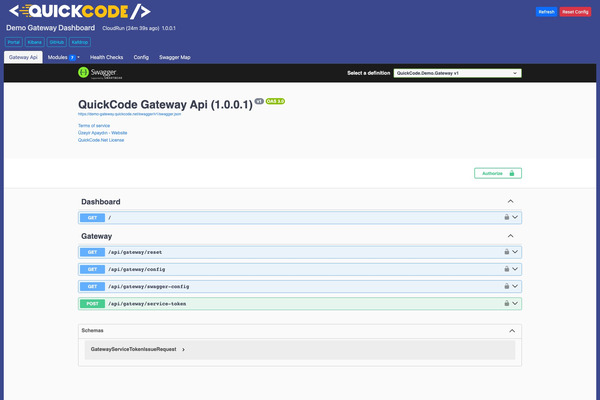This screenshot has height=400, width=600.
Task: Click the GET badge for /api/gateway/swagger-config
Action: (x=92, y=286)
